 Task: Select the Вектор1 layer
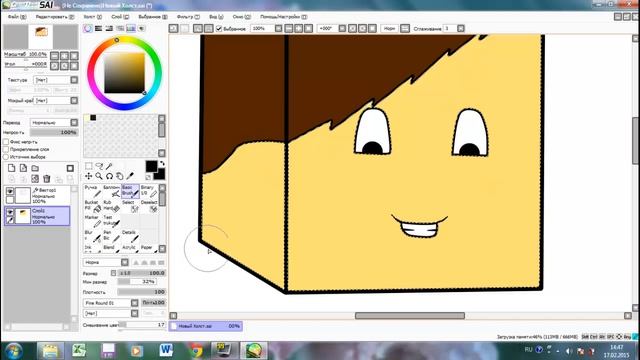click(x=38, y=196)
